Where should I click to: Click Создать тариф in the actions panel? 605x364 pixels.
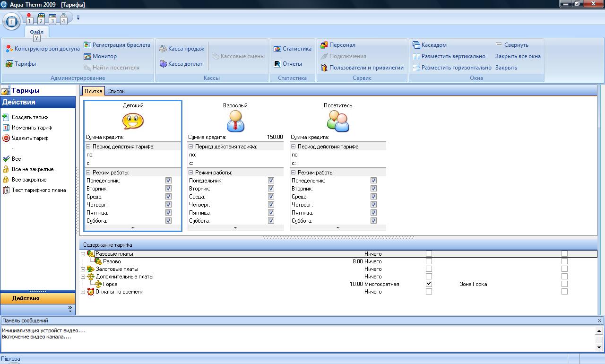pos(30,117)
